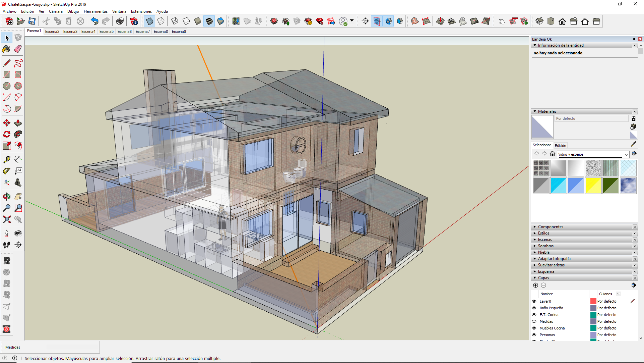
Task: Collapse the Materiales panel
Action: click(584, 111)
